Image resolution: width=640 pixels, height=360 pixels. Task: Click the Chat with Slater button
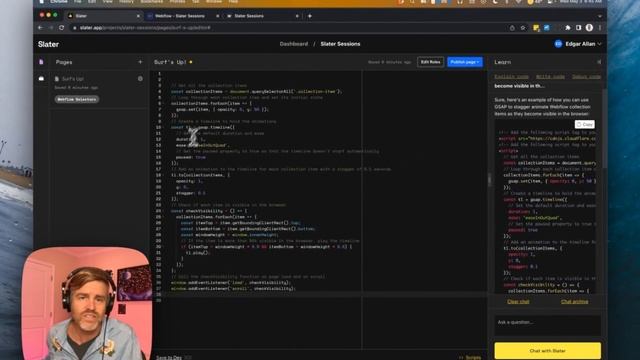(547, 351)
